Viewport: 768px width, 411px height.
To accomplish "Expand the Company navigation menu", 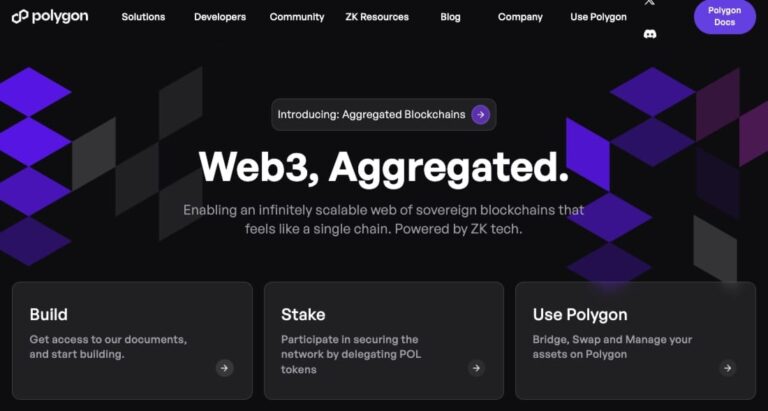I will pyautogui.click(x=520, y=17).
